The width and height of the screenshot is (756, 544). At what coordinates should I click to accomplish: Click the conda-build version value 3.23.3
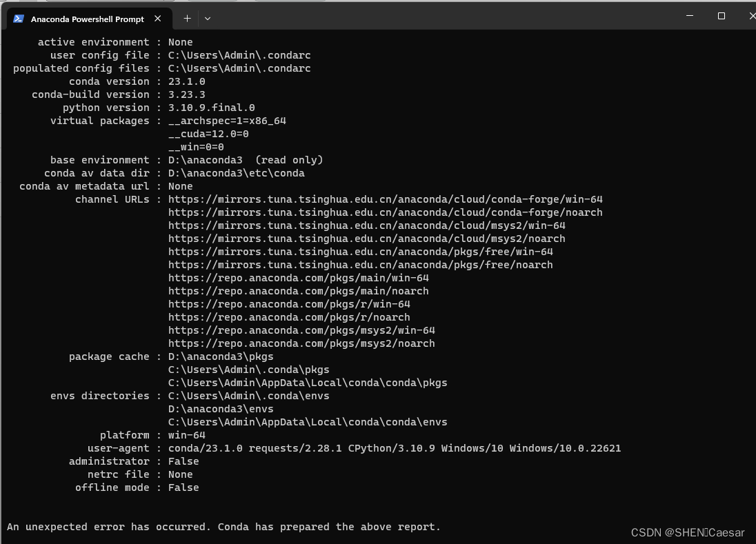point(187,94)
